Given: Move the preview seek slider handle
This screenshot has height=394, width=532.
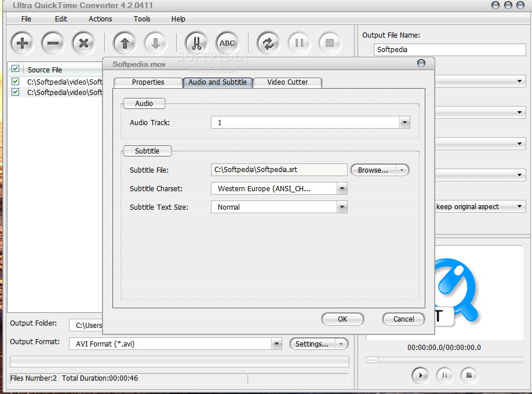Looking at the screenshot, I should click(x=372, y=360).
